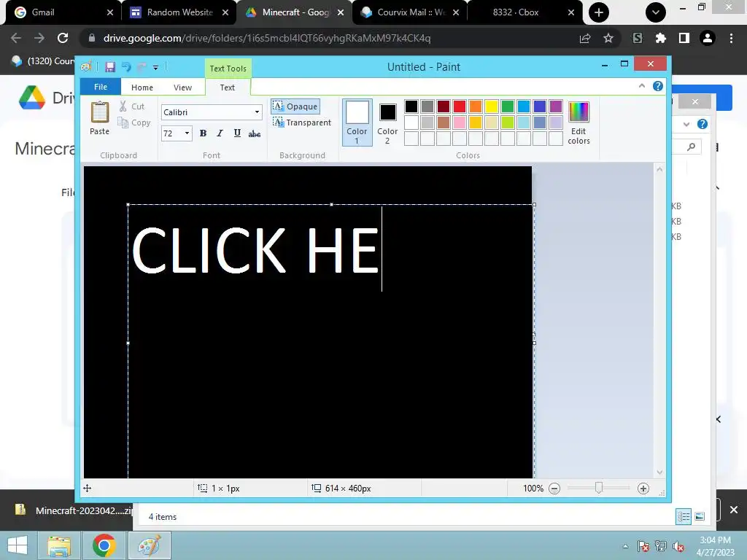Open File Explorer from taskbar
Image resolution: width=747 pixels, height=560 pixels.
click(x=59, y=545)
